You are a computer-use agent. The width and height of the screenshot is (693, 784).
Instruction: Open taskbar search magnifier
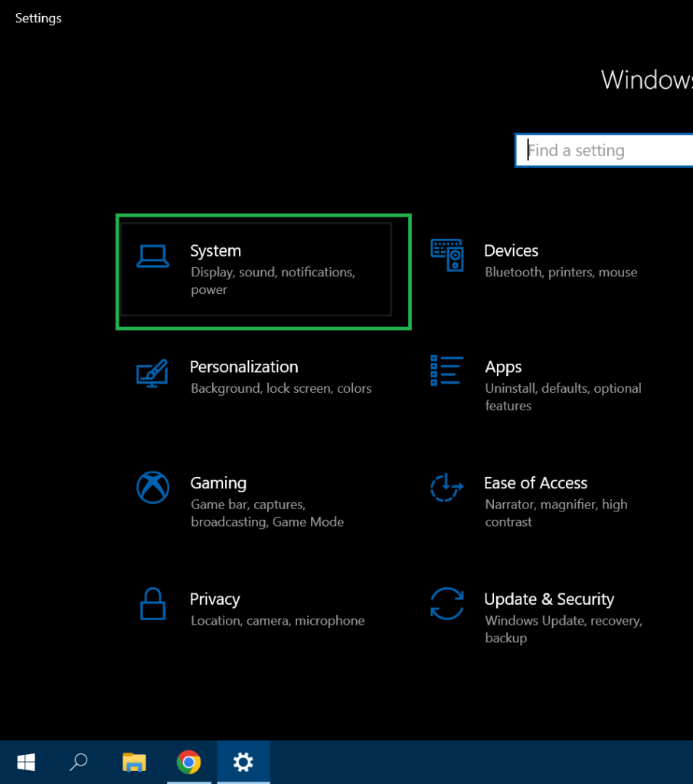tap(79, 763)
